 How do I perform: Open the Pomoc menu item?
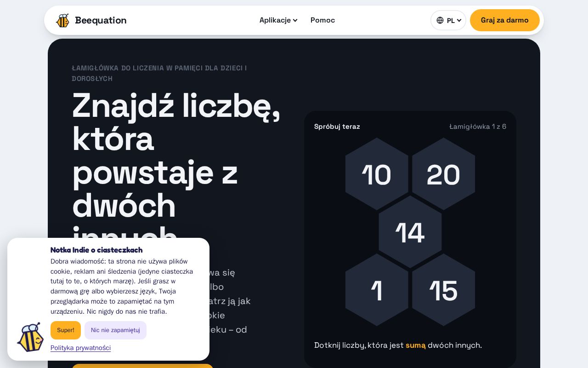pyautogui.click(x=322, y=20)
